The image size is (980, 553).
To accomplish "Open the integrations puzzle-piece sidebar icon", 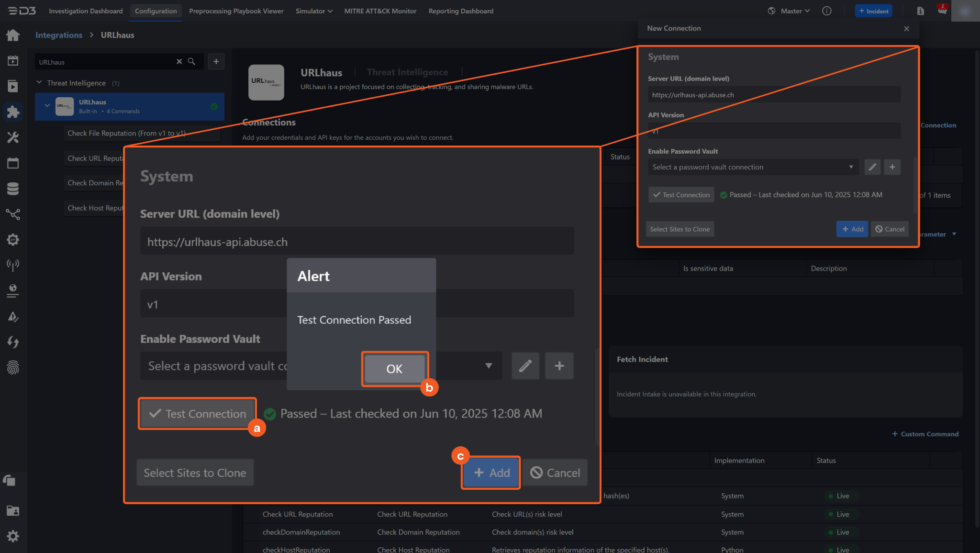I will point(13,112).
